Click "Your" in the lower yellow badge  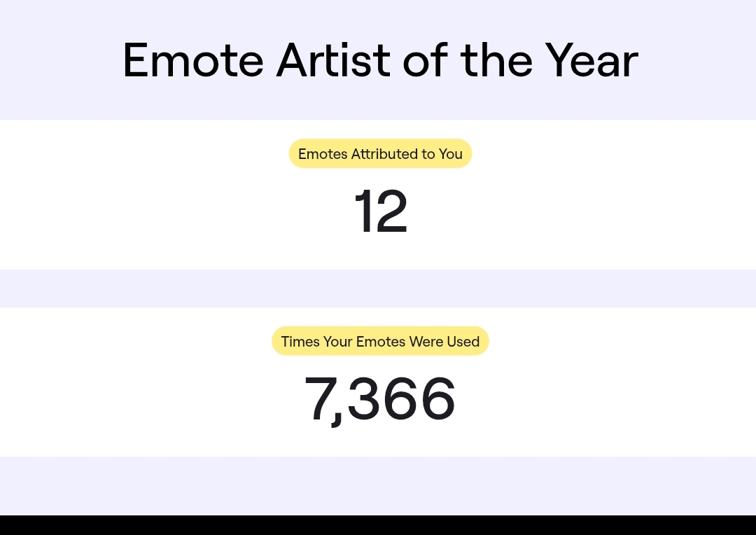pos(337,342)
